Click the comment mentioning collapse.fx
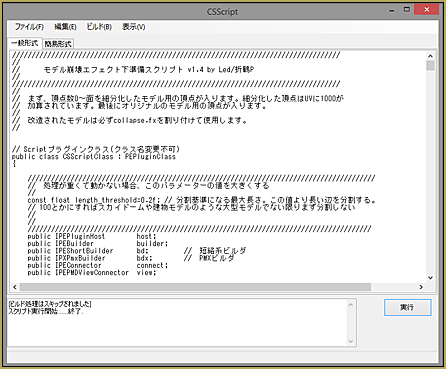This screenshot has height=369, width=446. tap(129, 120)
